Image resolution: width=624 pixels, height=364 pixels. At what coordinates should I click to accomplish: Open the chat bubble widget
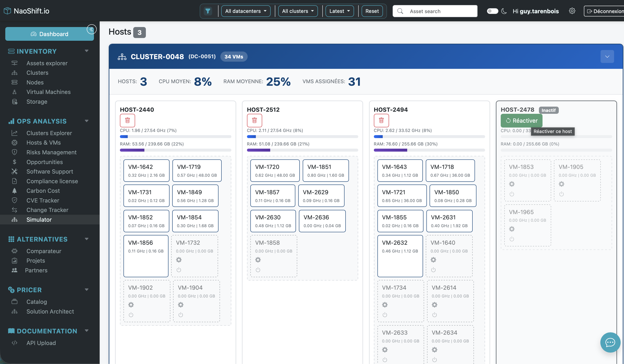click(x=610, y=342)
